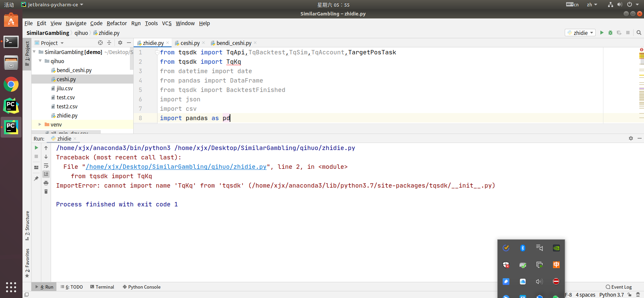644x298 pixels.
Task: Toggle Structure side tool window
Action: tap(27, 226)
